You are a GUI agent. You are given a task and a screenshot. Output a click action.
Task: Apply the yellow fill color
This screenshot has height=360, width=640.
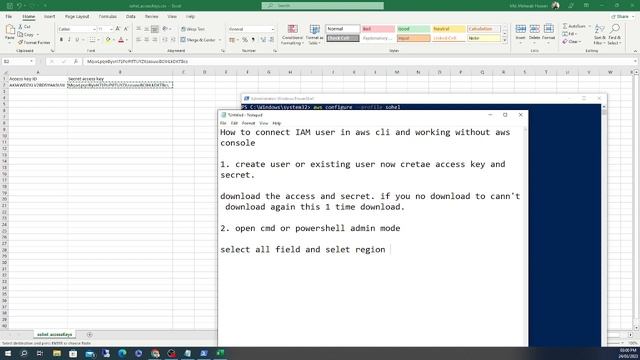pyautogui.click(x=108, y=40)
